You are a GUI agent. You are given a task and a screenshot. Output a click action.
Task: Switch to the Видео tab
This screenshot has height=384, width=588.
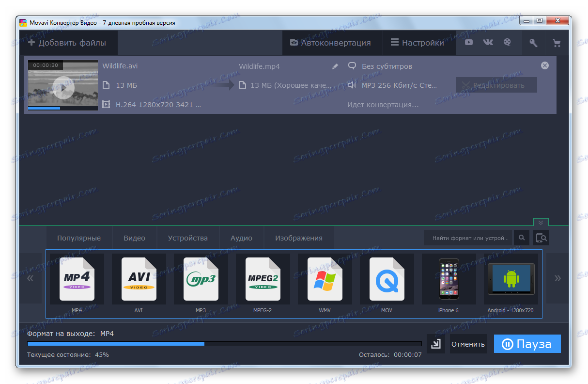134,238
